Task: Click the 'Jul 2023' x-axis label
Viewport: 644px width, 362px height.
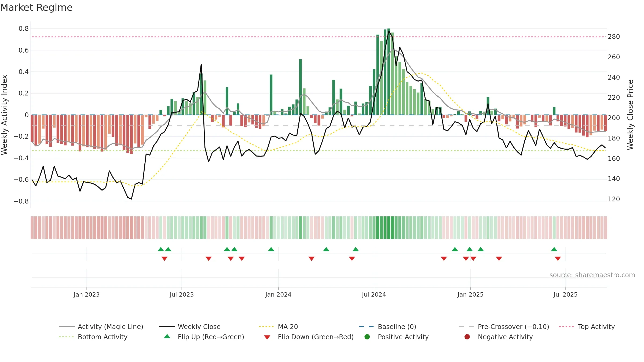Action: 182,294
